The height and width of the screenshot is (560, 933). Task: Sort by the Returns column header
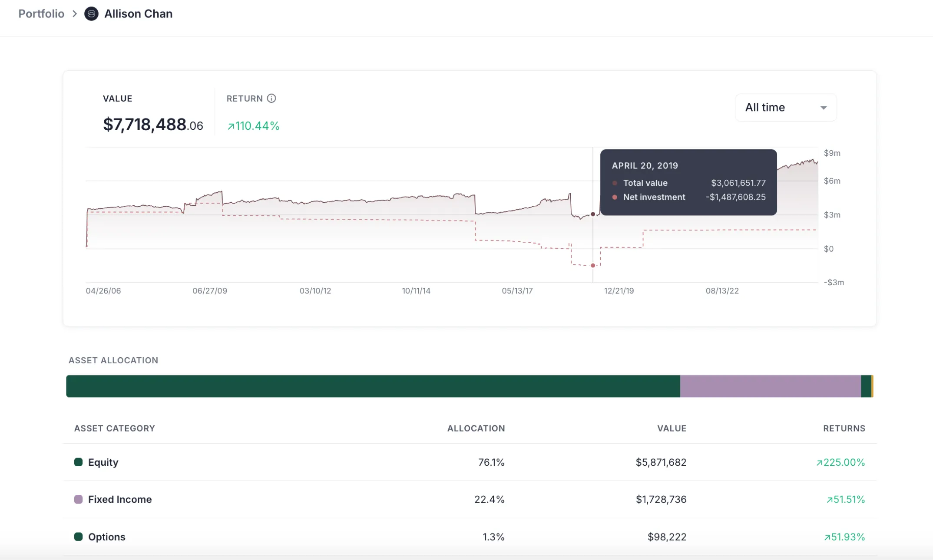point(844,428)
